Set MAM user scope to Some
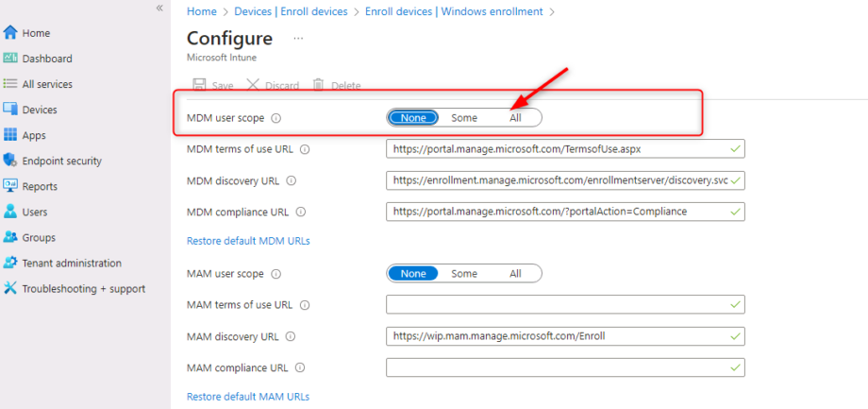Screen dimensions: 868x409 (x=464, y=274)
